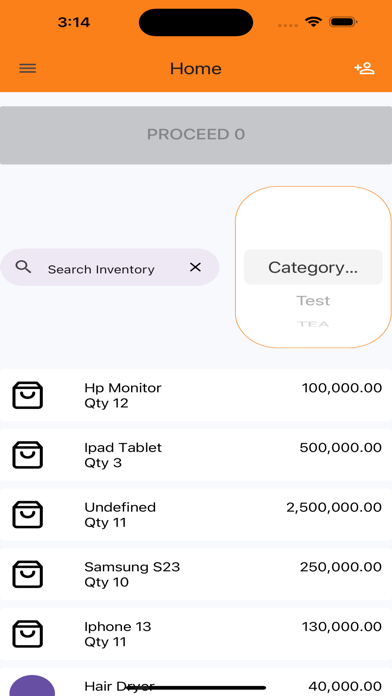392x696 pixels.
Task: Select the Samsung S23 item name
Action: (132, 567)
